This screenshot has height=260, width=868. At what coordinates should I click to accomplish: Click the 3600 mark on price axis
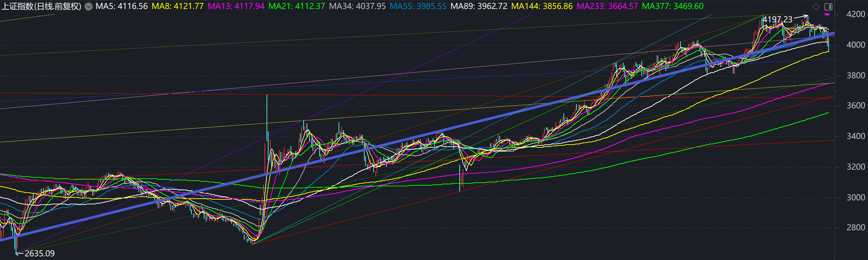(856, 106)
